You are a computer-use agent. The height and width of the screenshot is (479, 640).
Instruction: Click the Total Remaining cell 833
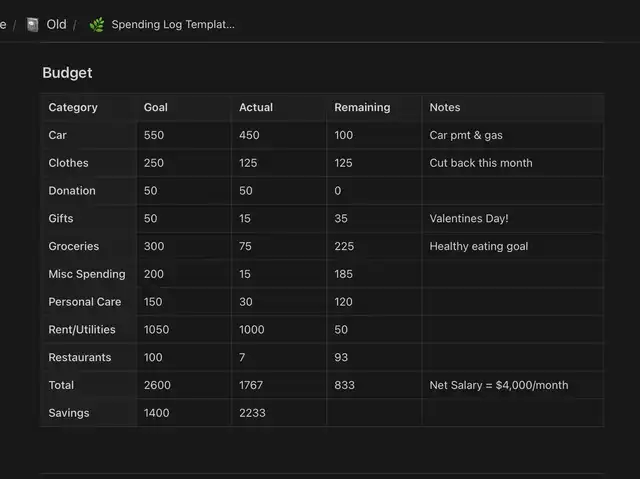coord(344,385)
